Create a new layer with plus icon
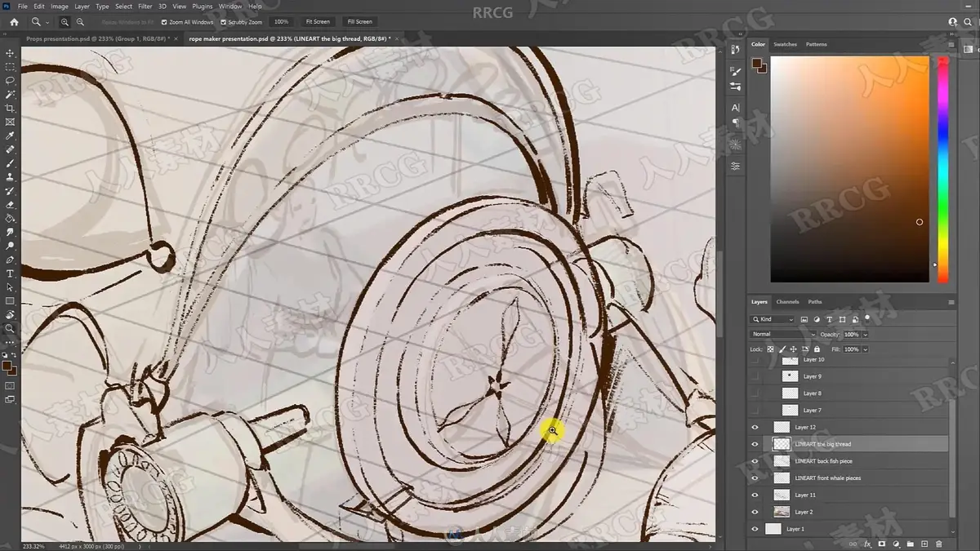Viewport: 980px width, 551px height. coord(924,544)
